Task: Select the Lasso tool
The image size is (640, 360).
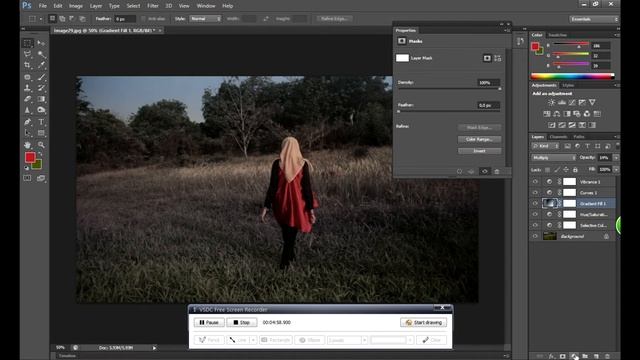Action: pyautogui.click(x=27, y=54)
